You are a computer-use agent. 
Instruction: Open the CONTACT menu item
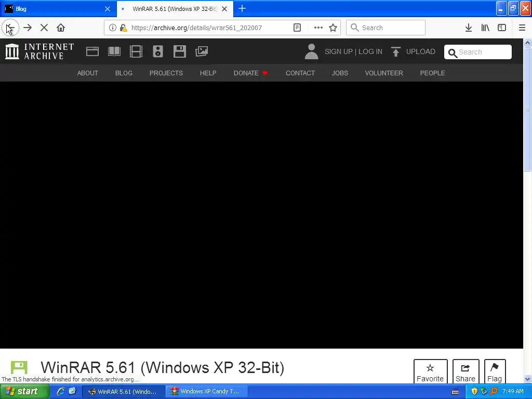(x=300, y=73)
